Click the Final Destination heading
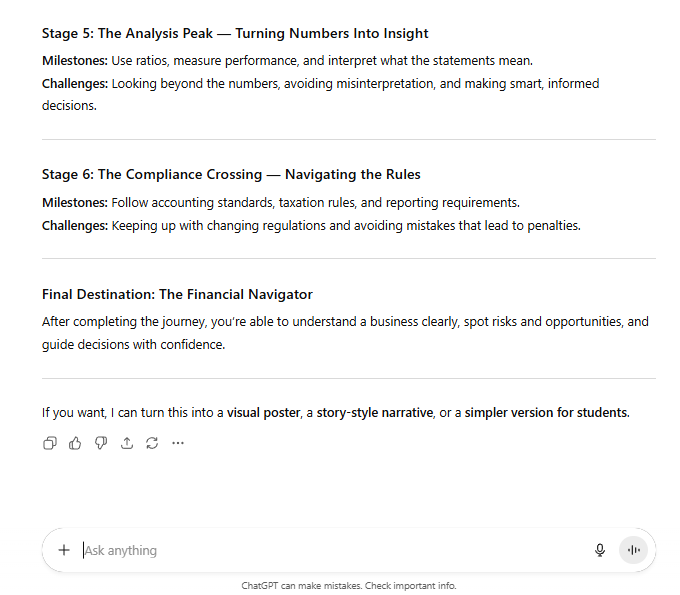The width and height of the screenshot is (680, 595). (x=177, y=295)
